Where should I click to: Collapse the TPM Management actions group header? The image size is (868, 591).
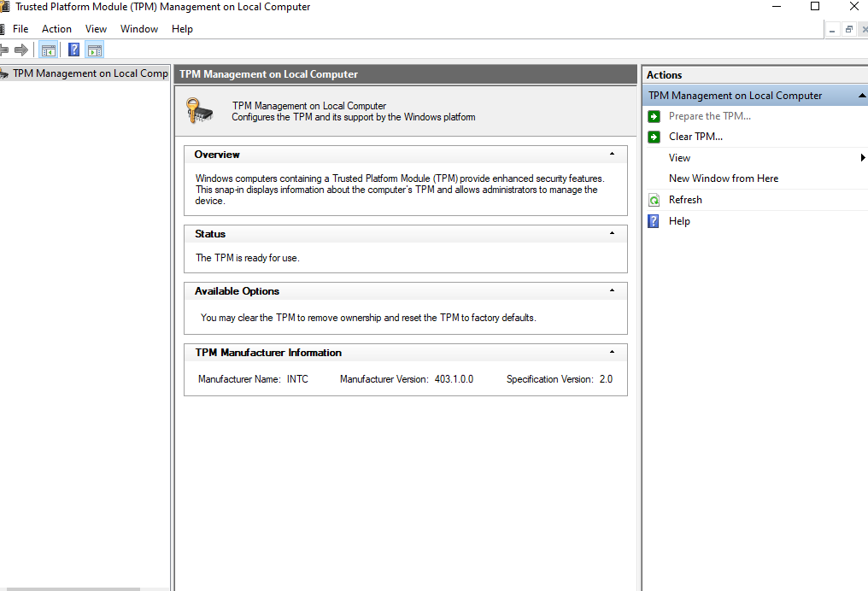click(x=861, y=95)
